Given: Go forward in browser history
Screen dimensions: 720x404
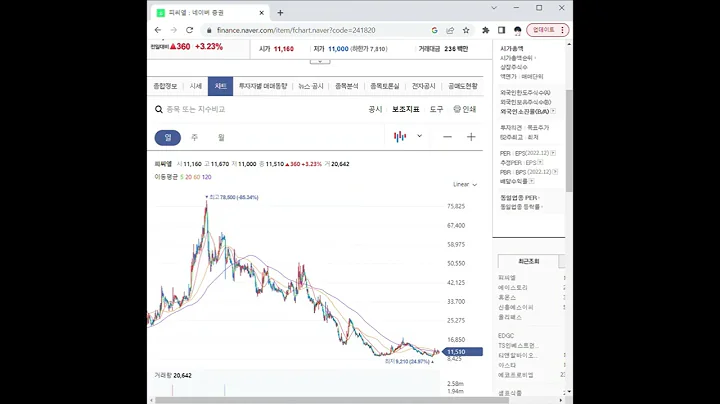Looking at the screenshot, I should click(174, 30).
